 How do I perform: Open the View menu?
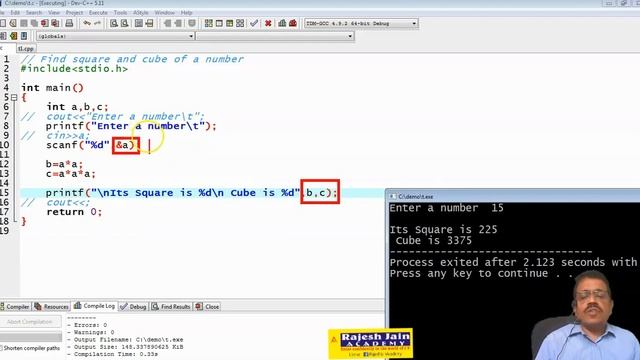click(x=54, y=13)
